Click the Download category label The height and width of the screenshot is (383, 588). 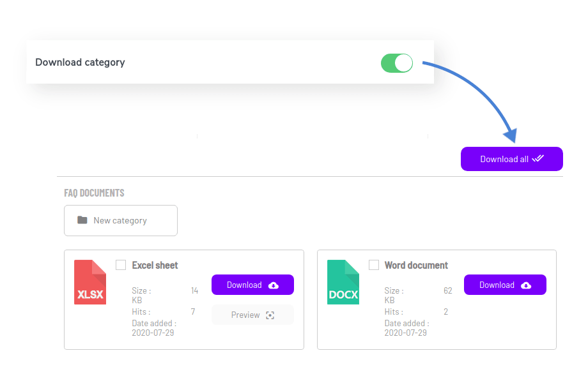coord(81,63)
